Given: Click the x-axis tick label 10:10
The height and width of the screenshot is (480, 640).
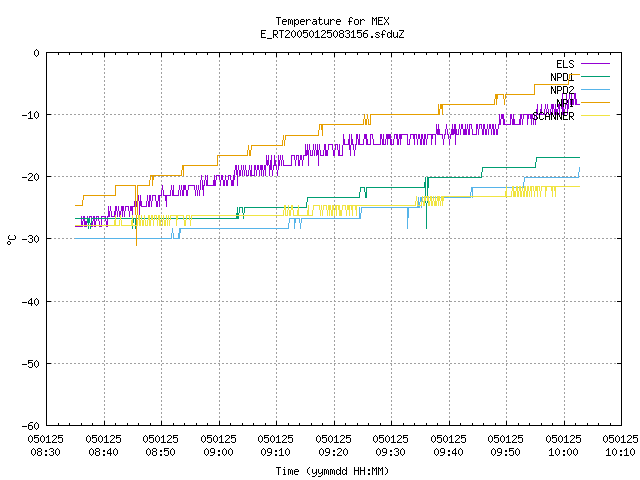Looking at the screenshot, I should click(620, 452).
